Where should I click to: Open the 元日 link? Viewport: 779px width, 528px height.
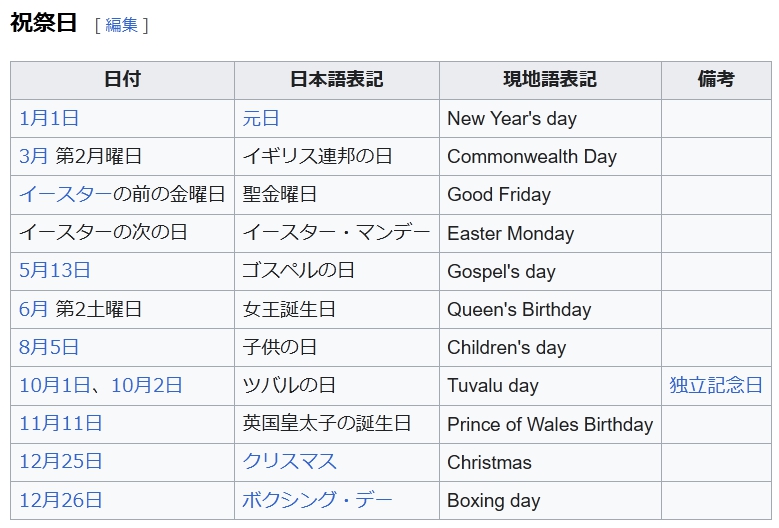(x=261, y=118)
